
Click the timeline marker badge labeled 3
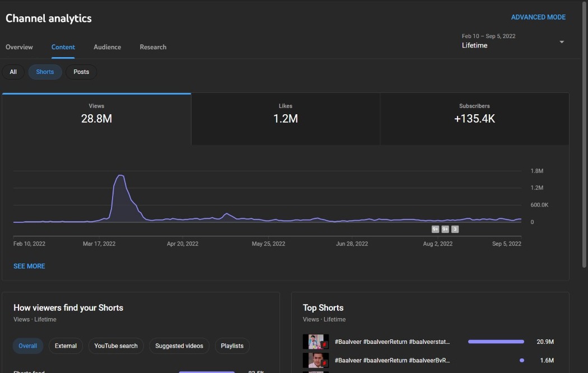point(455,229)
